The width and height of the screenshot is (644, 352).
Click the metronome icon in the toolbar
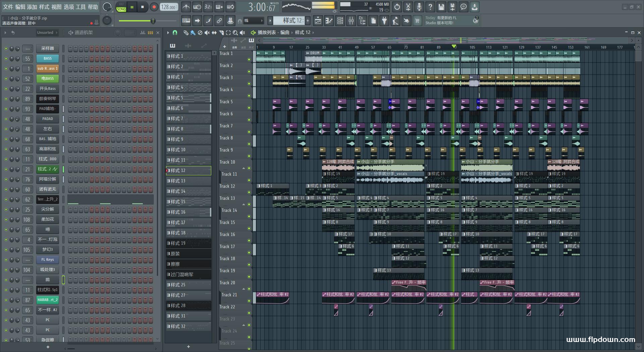[186, 7]
